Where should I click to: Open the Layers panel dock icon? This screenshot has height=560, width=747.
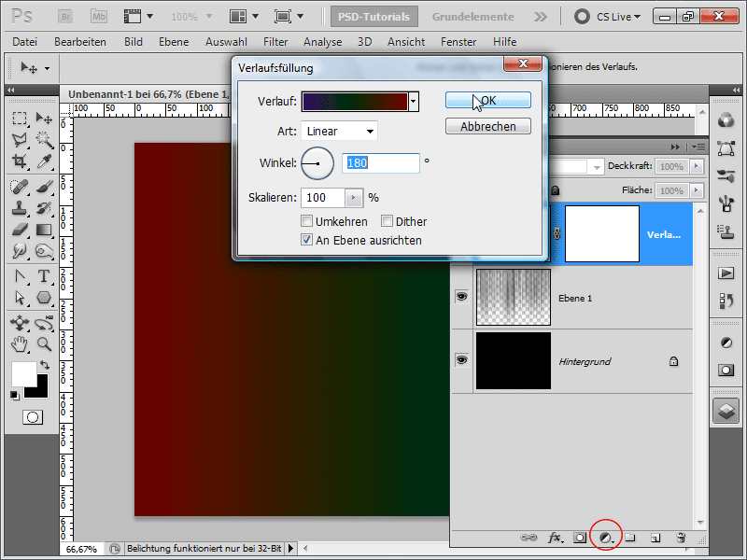[726, 411]
